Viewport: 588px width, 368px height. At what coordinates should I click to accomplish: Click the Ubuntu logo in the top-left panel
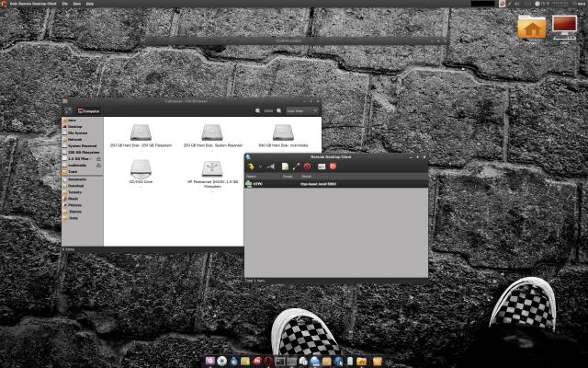[4, 4]
